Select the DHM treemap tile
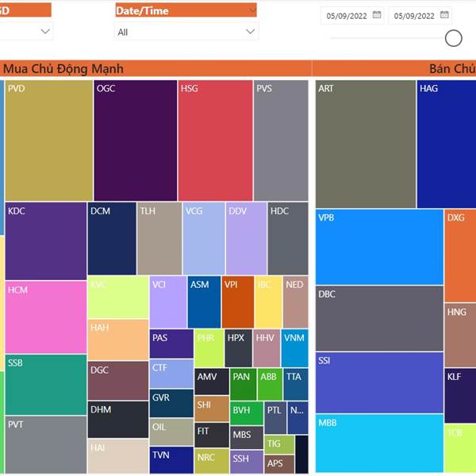The height and width of the screenshot is (476, 476). point(118,420)
